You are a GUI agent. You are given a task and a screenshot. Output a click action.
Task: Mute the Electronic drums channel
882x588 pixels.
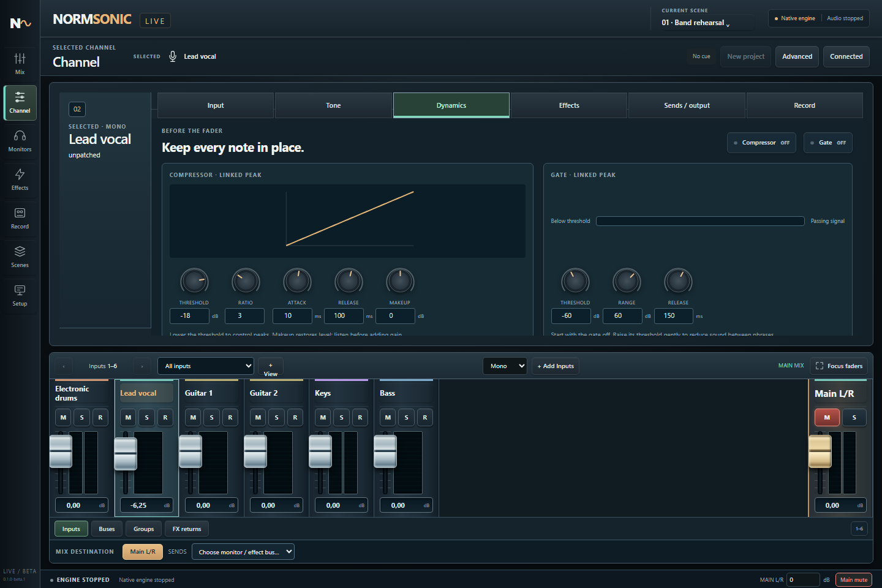point(63,418)
